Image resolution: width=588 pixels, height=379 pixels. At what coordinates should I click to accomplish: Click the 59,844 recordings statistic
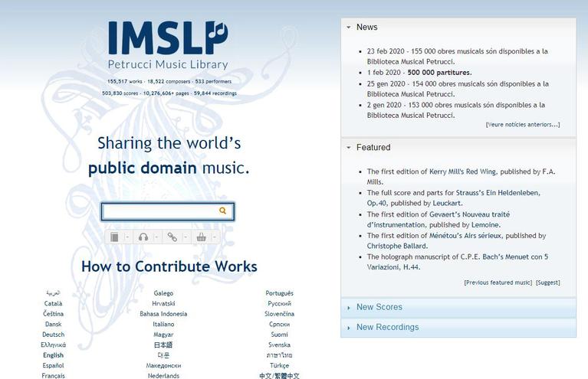[215, 93]
